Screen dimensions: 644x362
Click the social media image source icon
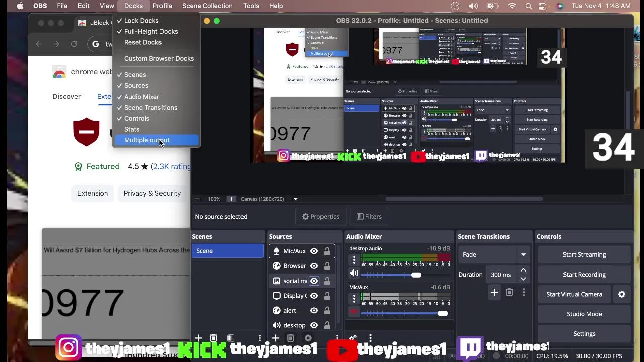coord(276,281)
